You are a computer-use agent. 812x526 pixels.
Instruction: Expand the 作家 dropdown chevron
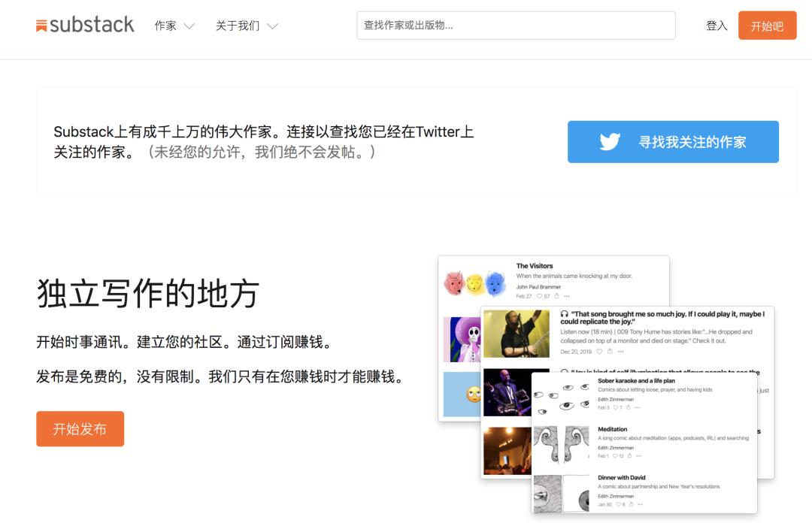189,26
